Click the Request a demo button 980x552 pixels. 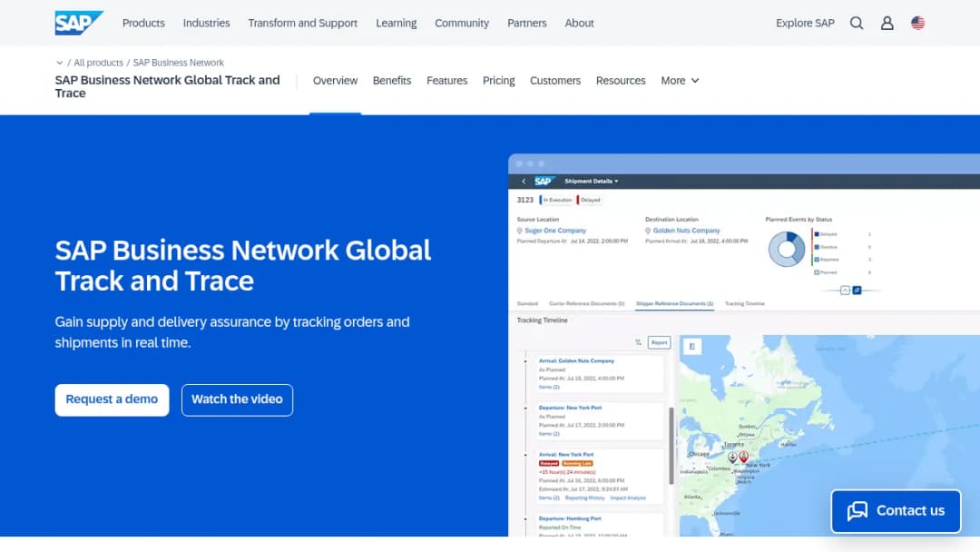(x=112, y=400)
